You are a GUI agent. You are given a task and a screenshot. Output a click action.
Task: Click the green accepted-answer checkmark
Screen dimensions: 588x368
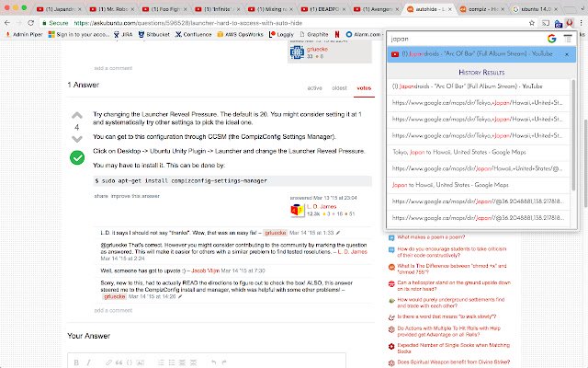(77, 157)
